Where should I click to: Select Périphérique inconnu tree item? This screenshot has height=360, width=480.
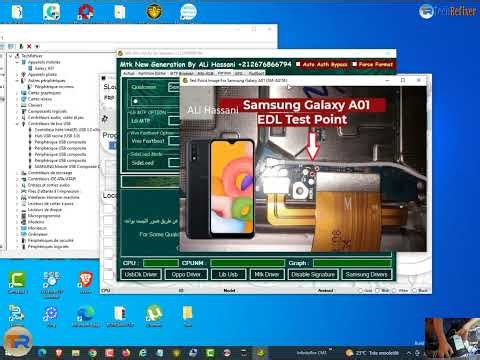[x=51, y=87]
